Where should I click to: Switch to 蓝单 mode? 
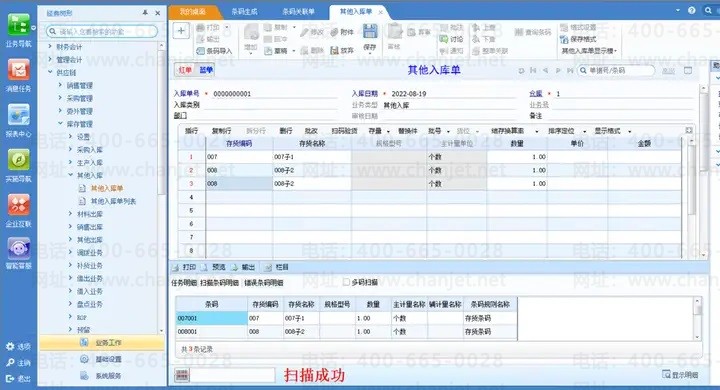tap(206, 70)
